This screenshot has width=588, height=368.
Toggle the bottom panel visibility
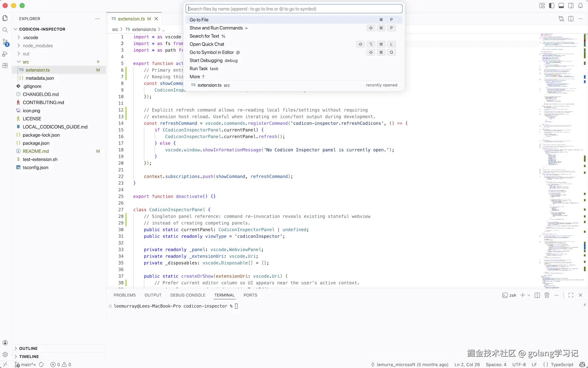point(561,6)
